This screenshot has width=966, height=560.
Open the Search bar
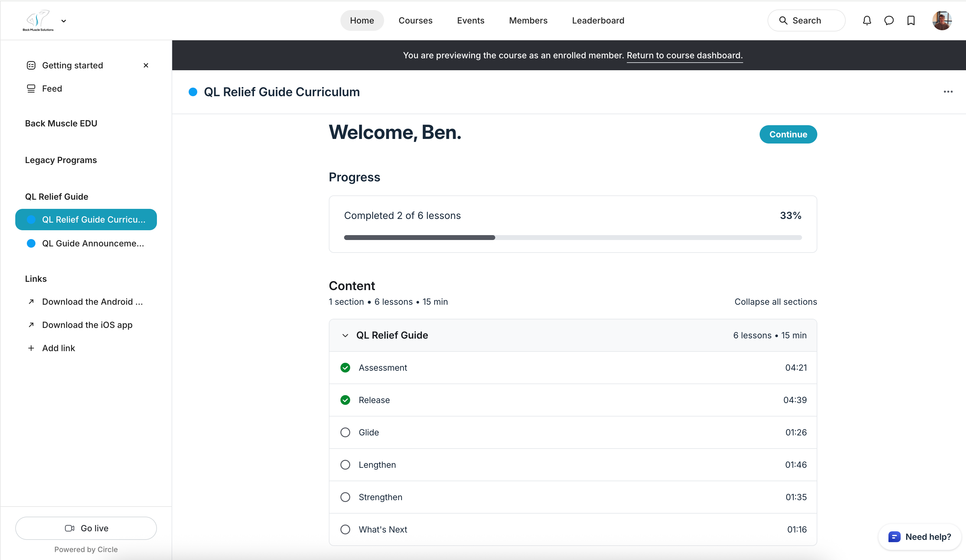(806, 20)
